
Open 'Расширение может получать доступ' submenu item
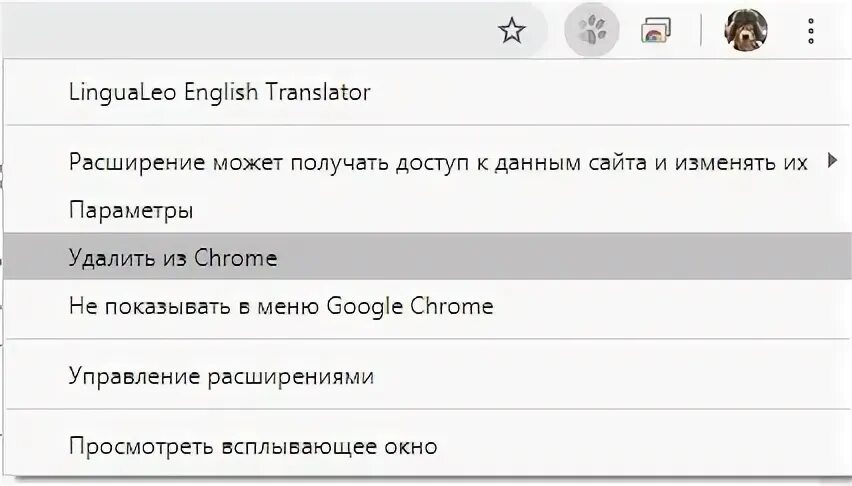tap(438, 163)
